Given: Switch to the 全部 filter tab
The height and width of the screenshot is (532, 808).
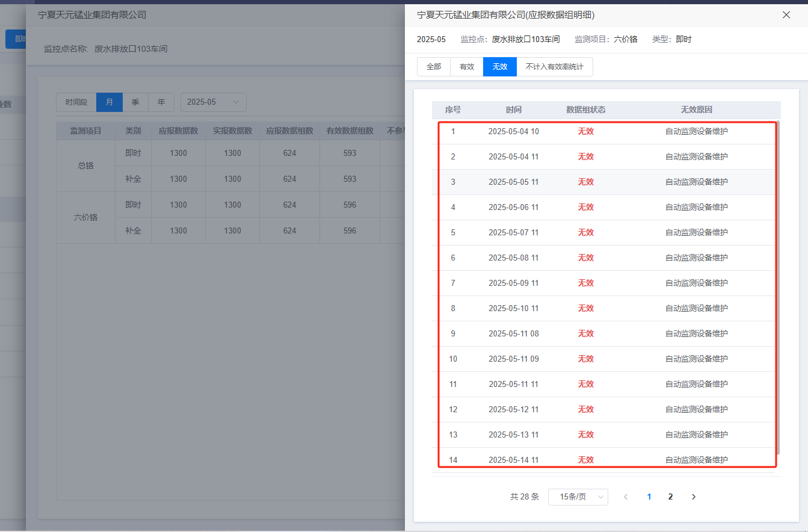Looking at the screenshot, I should click(434, 67).
